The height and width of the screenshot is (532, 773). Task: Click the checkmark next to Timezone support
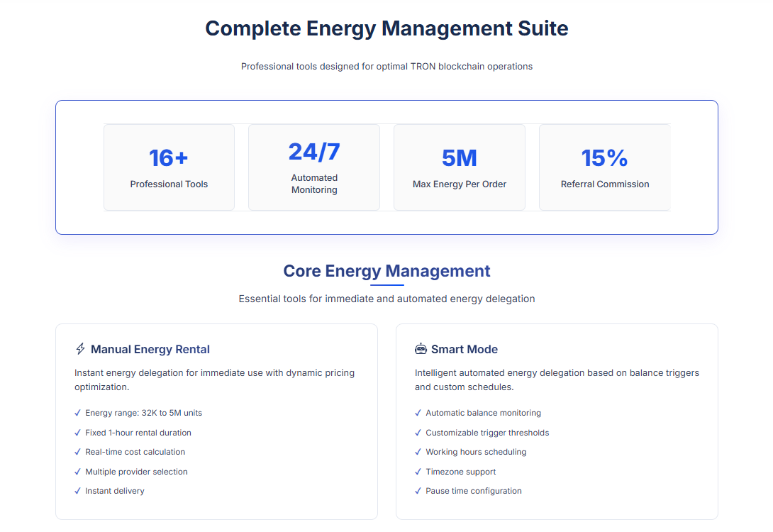tap(418, 472)
